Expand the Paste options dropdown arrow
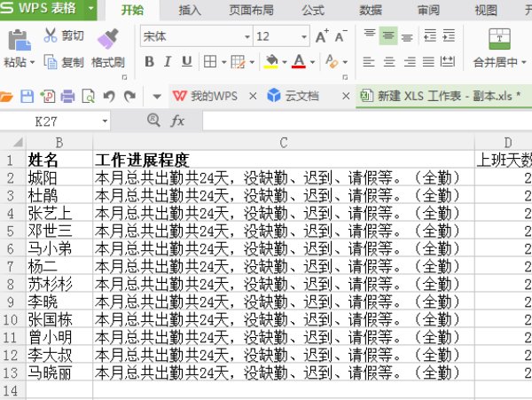 (33, 62)
